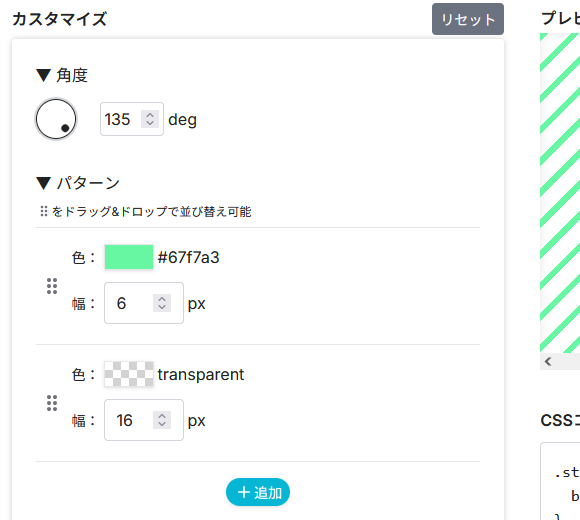Click the transparent color label text

[200, 374]
